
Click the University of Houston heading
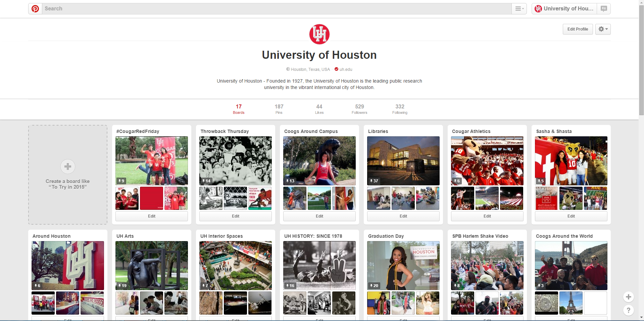(x=319, y=55)
